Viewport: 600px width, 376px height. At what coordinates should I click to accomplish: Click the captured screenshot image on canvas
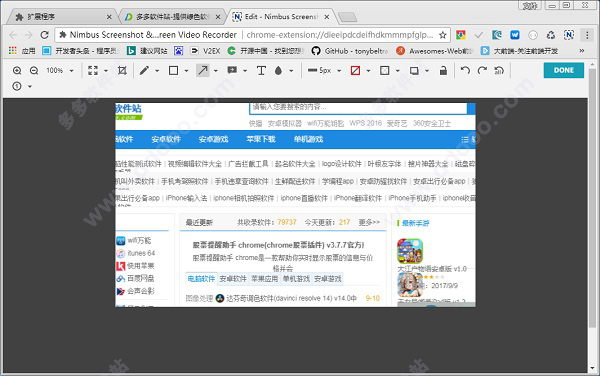click(x=295, y=205)
